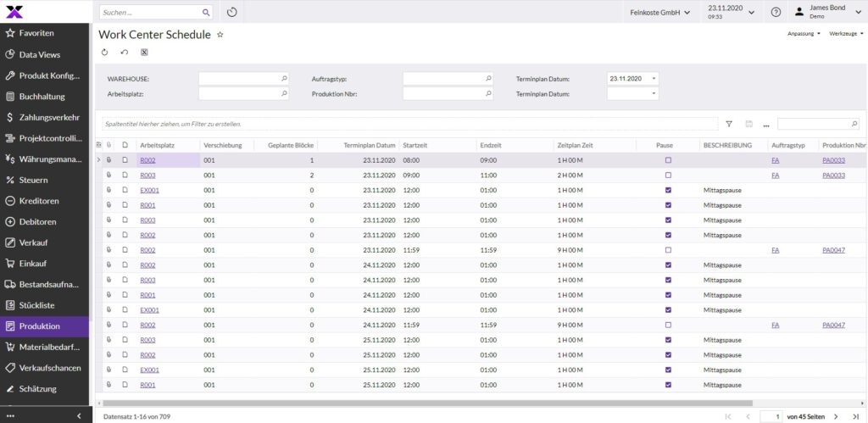Open Verkaufschancen tag icon

click(9, 368)
